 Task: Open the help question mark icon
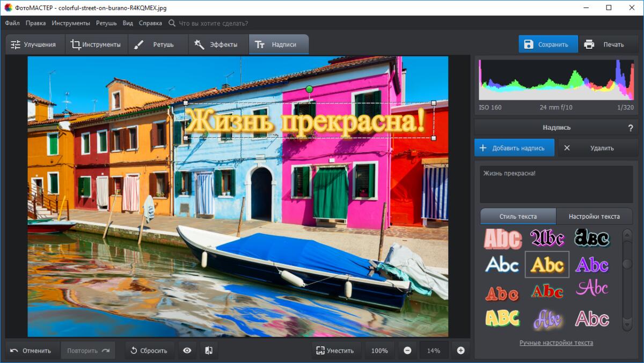pos(630,128)
